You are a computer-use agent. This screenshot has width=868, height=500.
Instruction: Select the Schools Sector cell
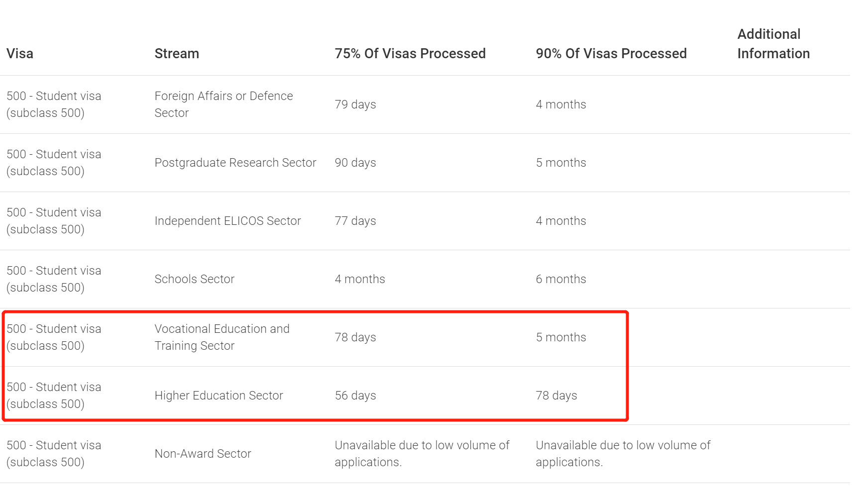pyautogui.click(x=194, y=279)
